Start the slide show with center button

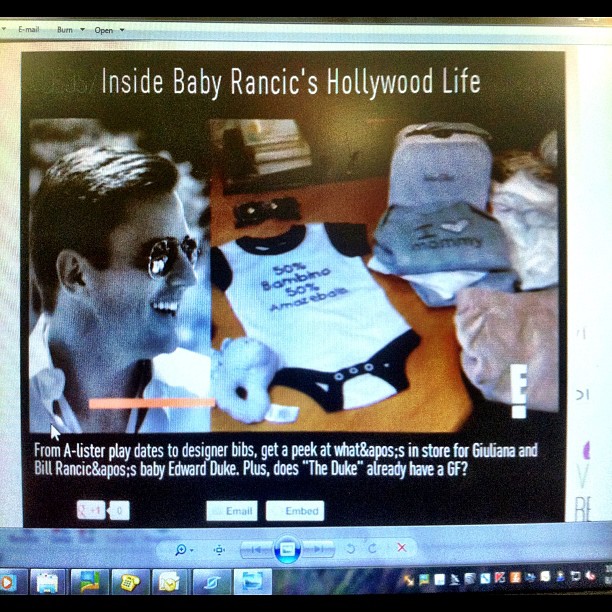point(288,550)
